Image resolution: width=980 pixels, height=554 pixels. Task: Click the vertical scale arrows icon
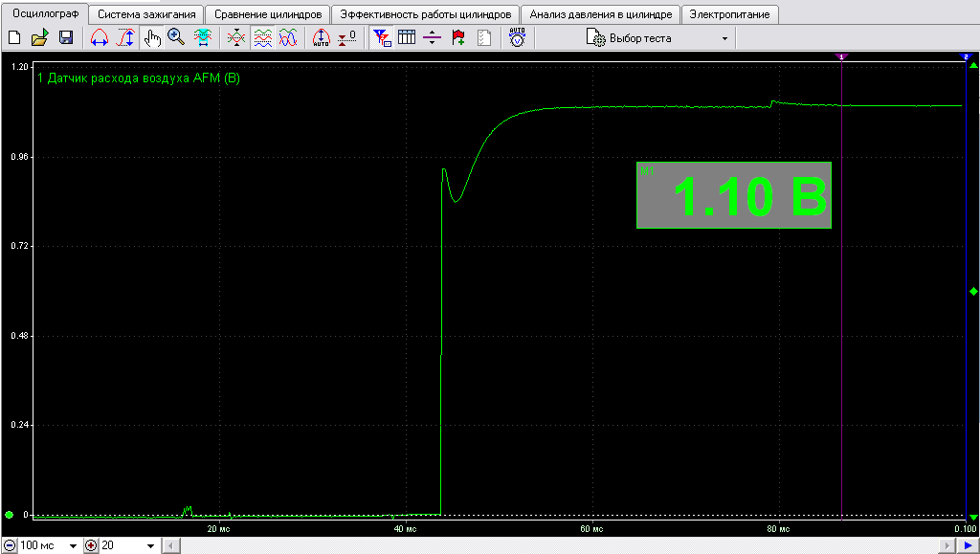coord(125,38)
